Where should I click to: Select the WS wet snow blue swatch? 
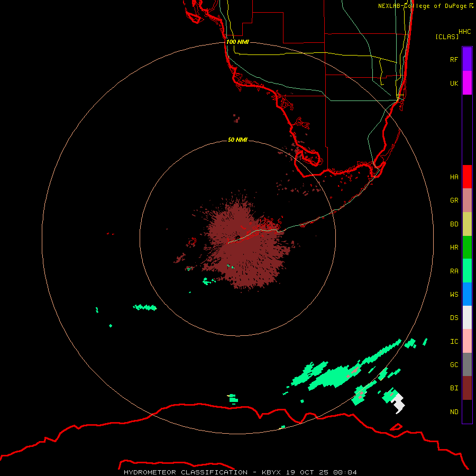[467, 294]
